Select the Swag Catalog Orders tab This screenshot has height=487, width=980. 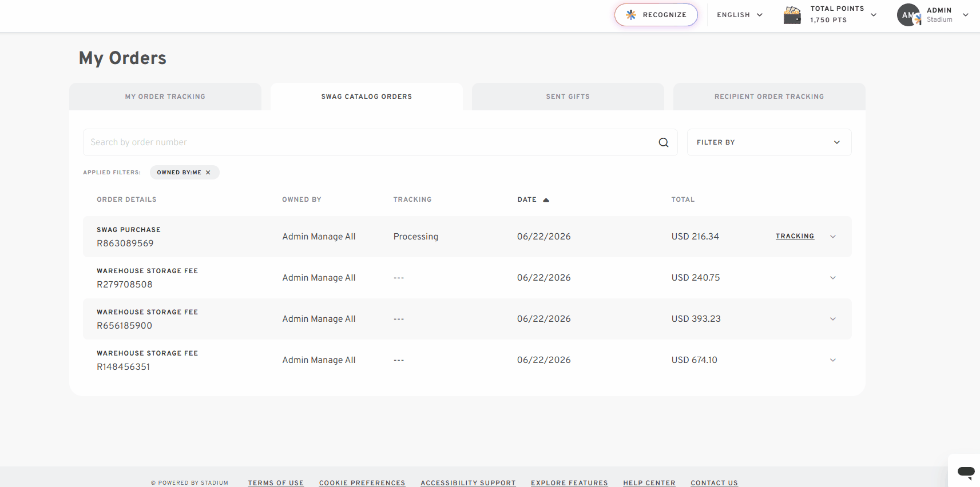click(x=367, y=97)
